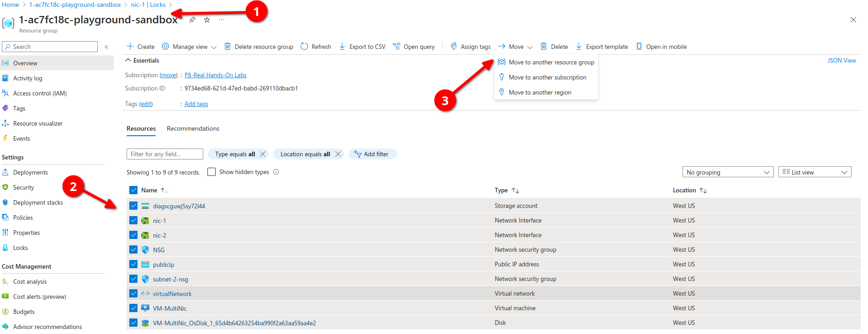
Task: Click the JSON View link
Action: 842,60
